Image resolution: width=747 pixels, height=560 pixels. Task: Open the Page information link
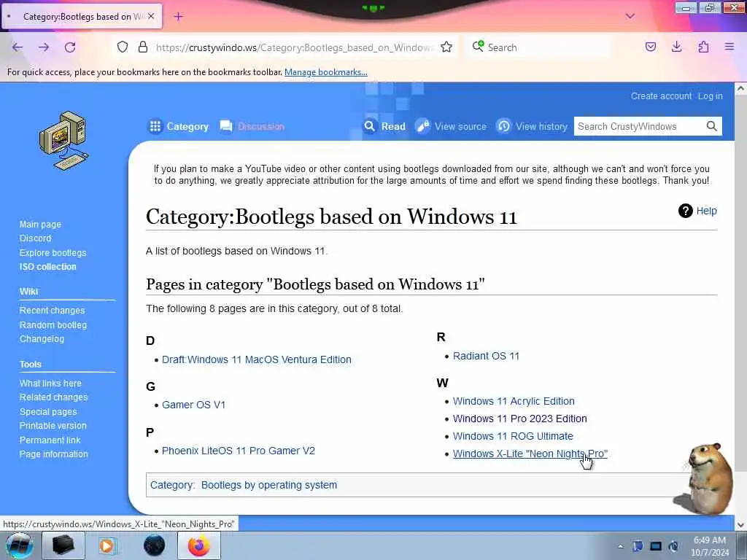53,454
